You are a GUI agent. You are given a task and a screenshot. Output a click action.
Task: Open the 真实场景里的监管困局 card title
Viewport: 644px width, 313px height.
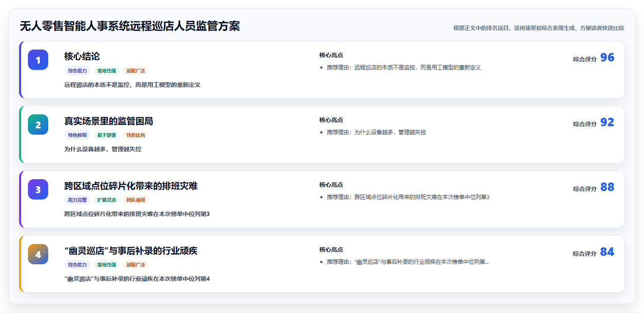pyautogui.click(x=109, y=121)
